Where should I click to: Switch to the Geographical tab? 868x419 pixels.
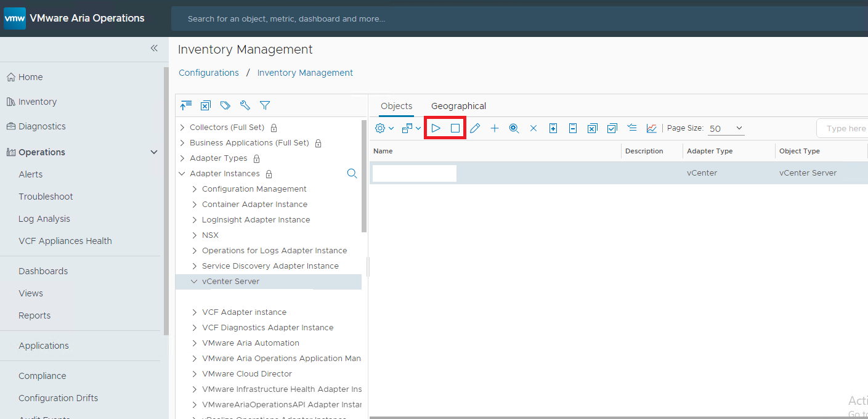click(x=458, y=106)
